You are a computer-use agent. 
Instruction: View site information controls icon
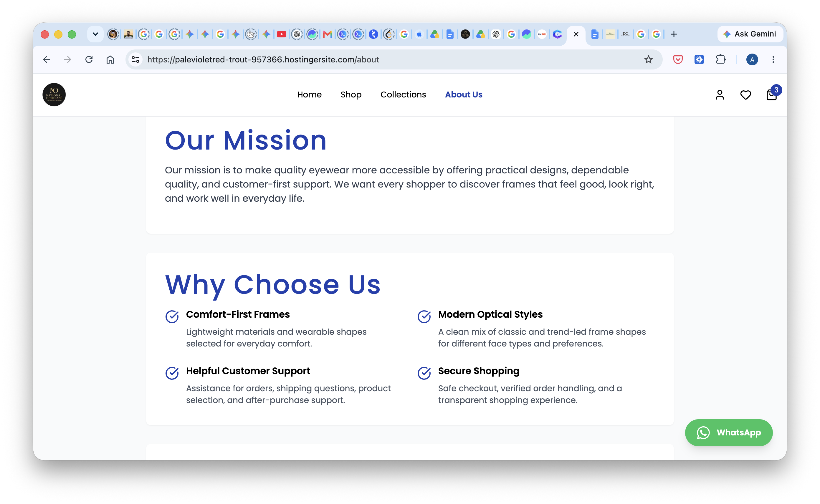pyautogui.click(x=135, y=59)
